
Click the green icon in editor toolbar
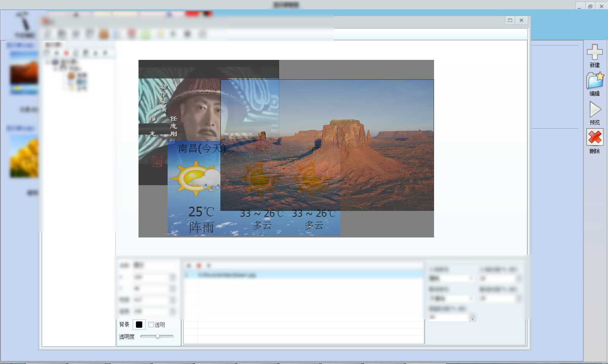(146, 34)
